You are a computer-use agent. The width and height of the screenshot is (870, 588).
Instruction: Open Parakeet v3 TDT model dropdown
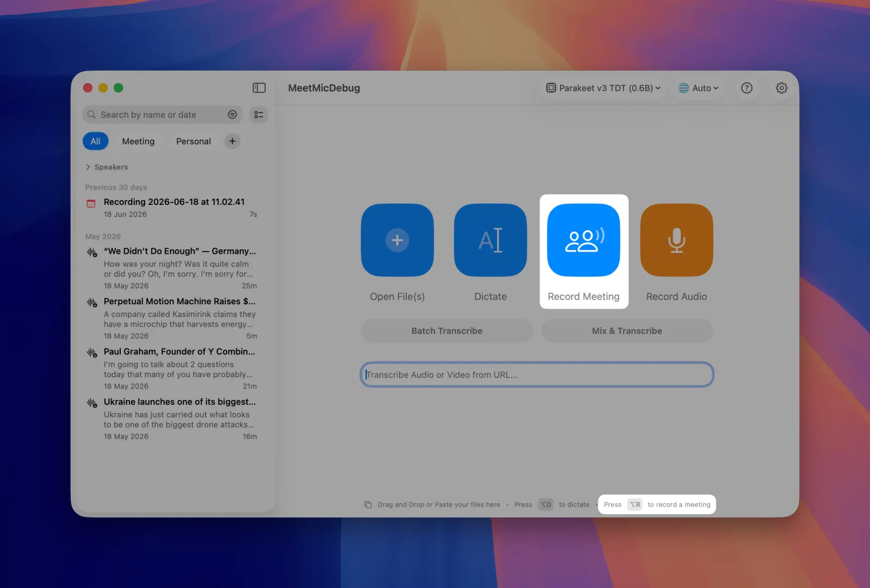(x=604, y=88)
